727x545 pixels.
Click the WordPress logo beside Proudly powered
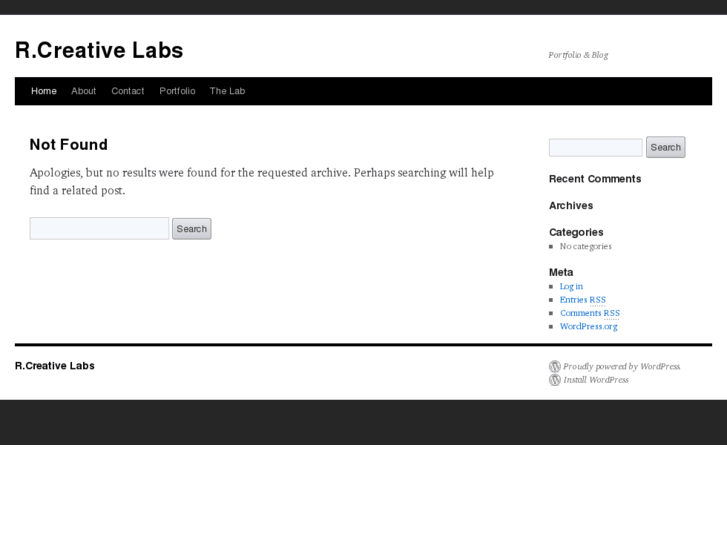pyautogui.click(x=555, y=367)
